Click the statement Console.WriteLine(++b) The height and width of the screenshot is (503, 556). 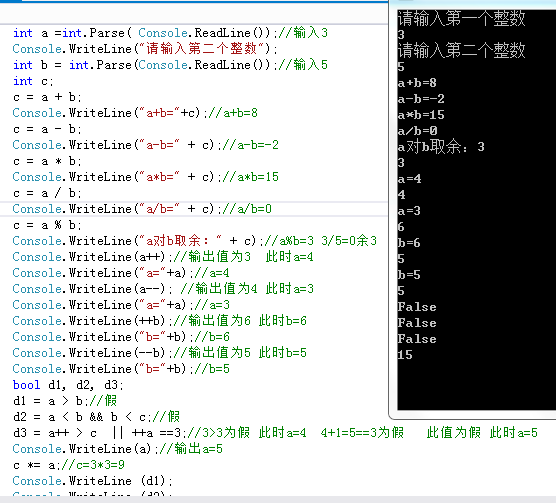click(92, 321)
